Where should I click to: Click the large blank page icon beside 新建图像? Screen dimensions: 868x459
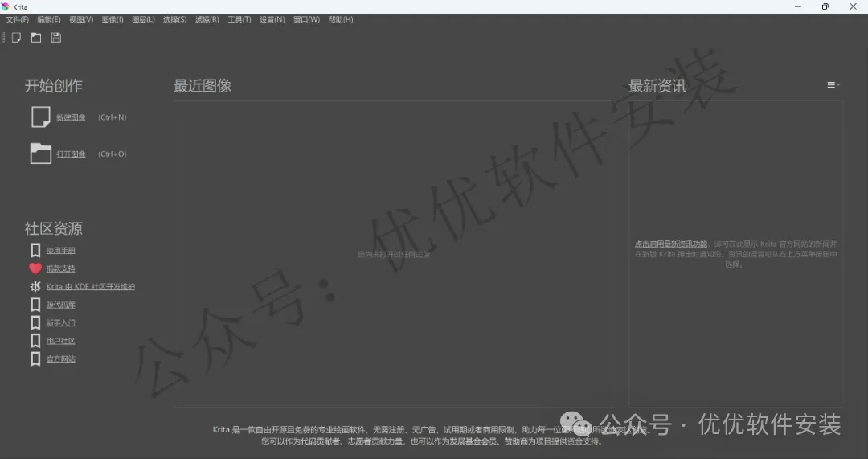coord(40,117)
